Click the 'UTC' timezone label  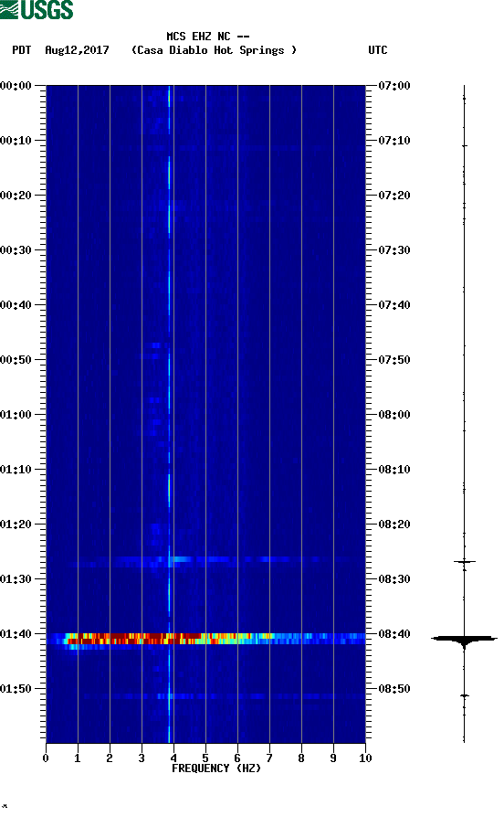(x=378, y=50)
